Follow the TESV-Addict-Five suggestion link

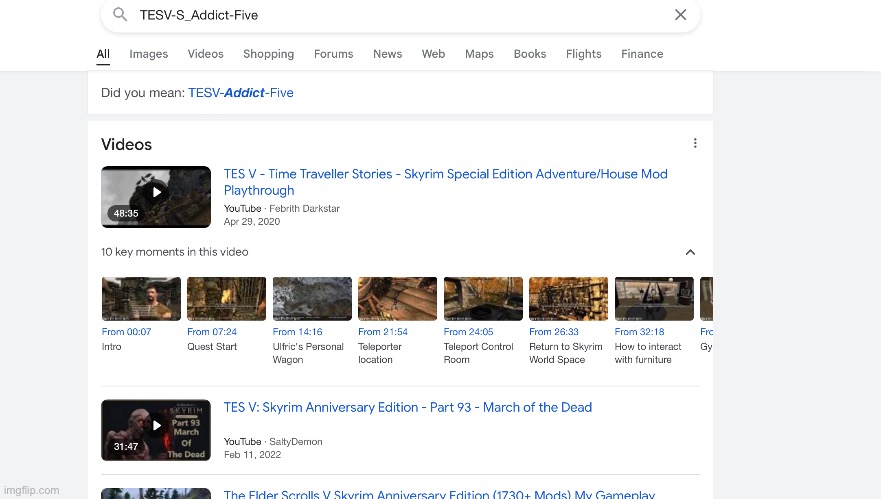point(240,93)
